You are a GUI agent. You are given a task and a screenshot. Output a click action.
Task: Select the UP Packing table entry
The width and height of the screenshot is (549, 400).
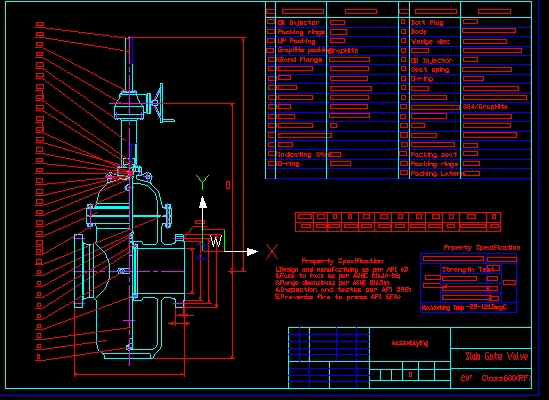click(x=296, y=41)
